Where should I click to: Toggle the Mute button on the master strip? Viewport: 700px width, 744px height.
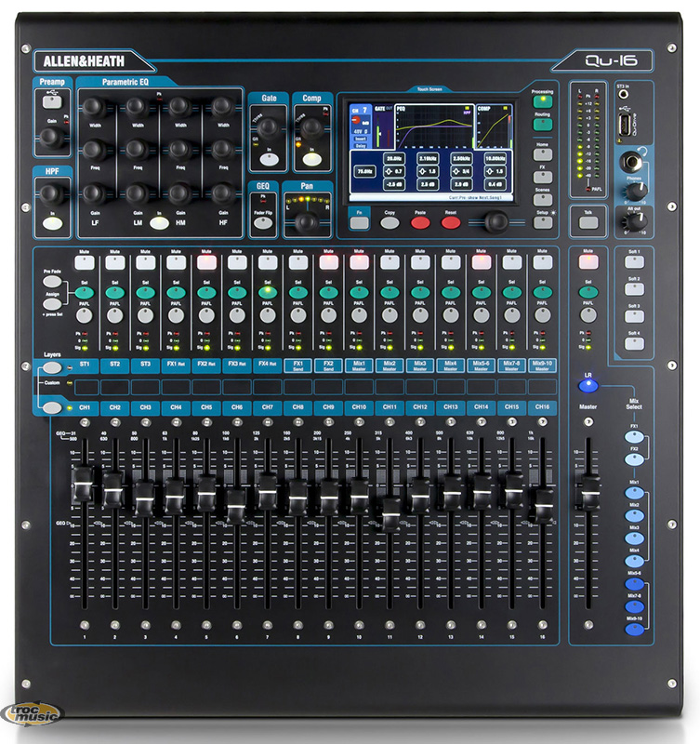click(x=588, y=264)
